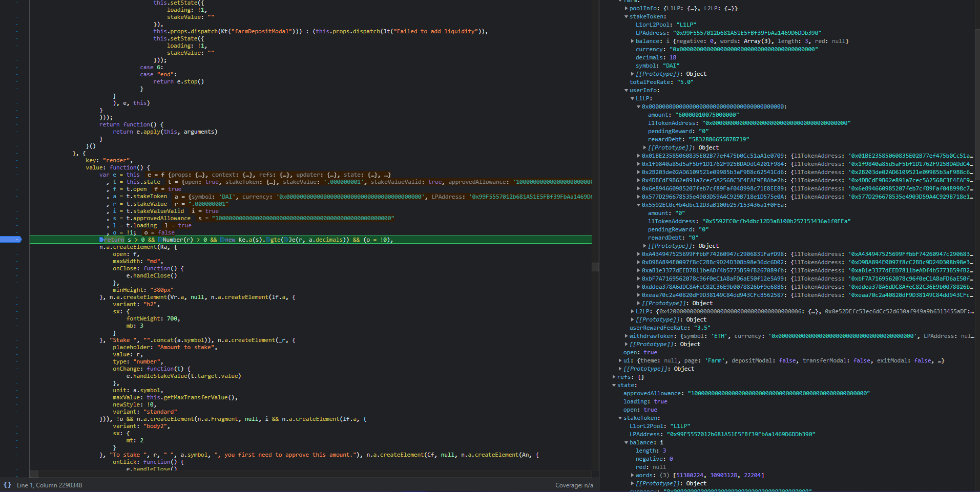Select rewardDebt value "5832886655878719"
Screen dimensions: 980x492
pyautogui.click(x=719, y=139)
